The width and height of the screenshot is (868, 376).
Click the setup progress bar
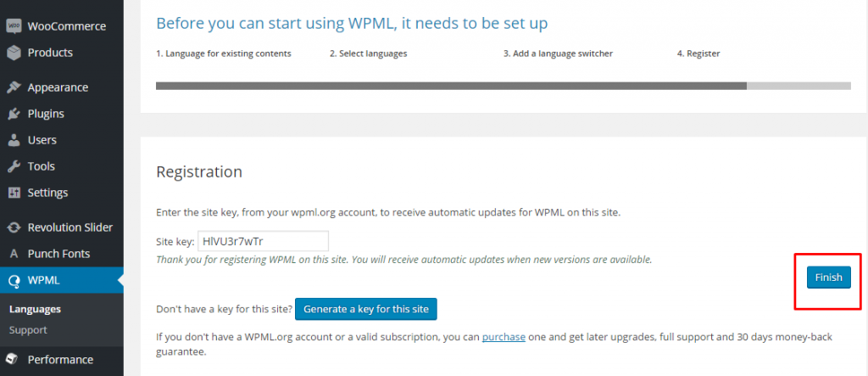coord(504,86)
